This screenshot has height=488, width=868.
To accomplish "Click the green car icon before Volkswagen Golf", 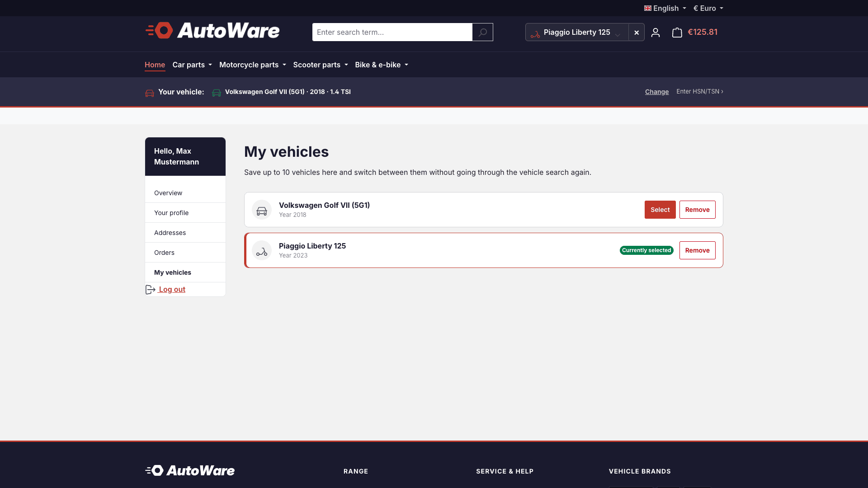I will pos(217,92).
